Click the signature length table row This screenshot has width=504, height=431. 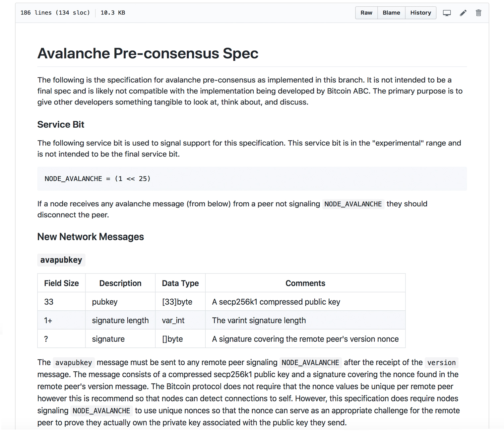[120, 320]
